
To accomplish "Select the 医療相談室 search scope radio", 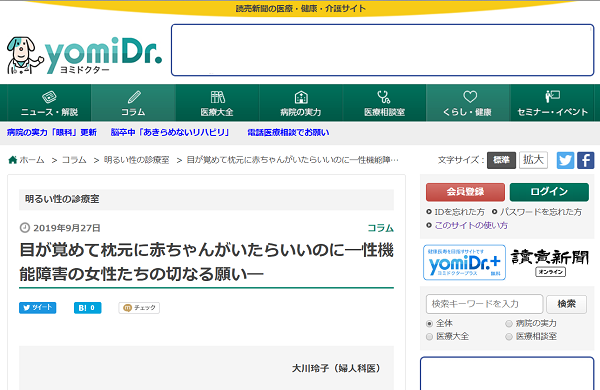I will point(509,336).
